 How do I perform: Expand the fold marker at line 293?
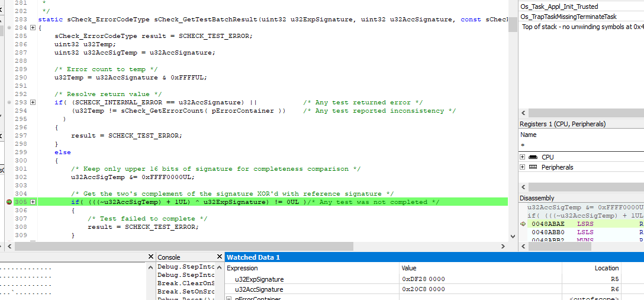point(33,102)
